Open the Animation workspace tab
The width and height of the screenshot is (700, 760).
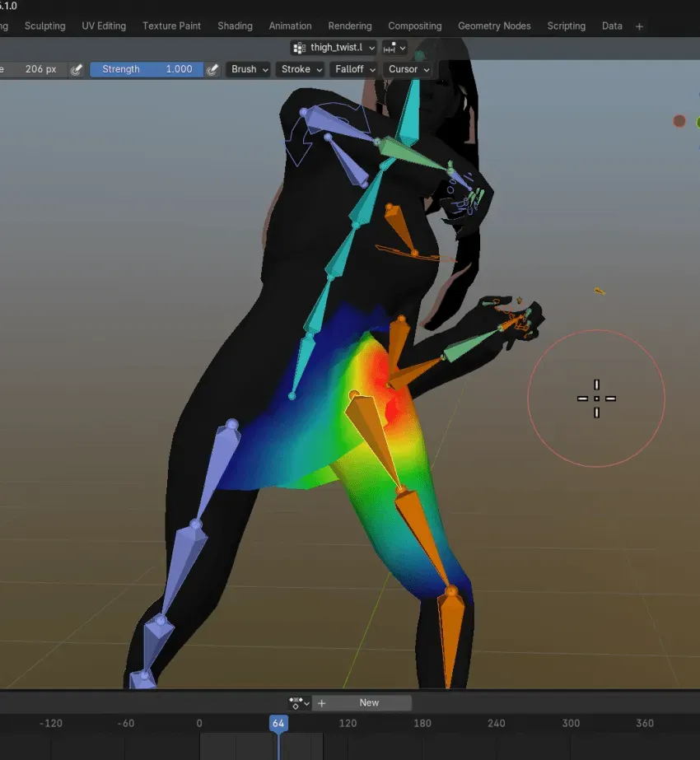291,26
